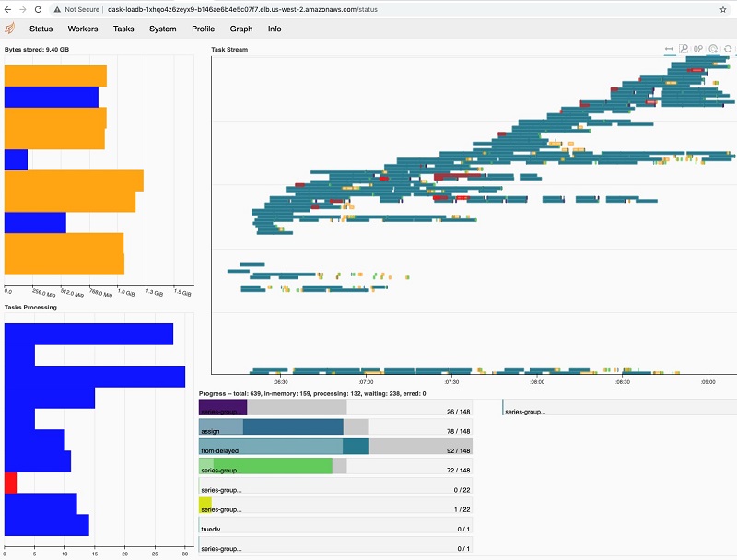Click the Dask logo icon
Screen dimensions: 737x560
(9, 29)
